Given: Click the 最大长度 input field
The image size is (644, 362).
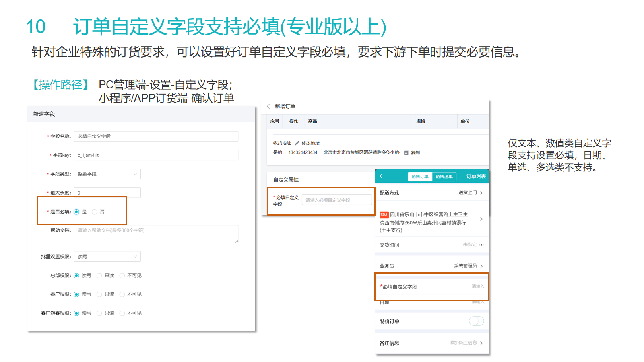Looking at the screenshot, I should coord(107,193).
